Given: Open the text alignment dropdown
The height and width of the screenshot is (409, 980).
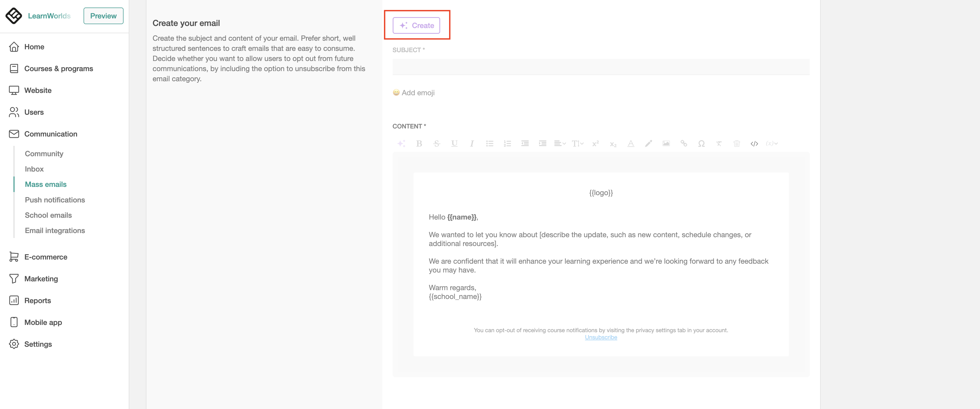Looking at the screenshot, I should [x=560, y=144].
